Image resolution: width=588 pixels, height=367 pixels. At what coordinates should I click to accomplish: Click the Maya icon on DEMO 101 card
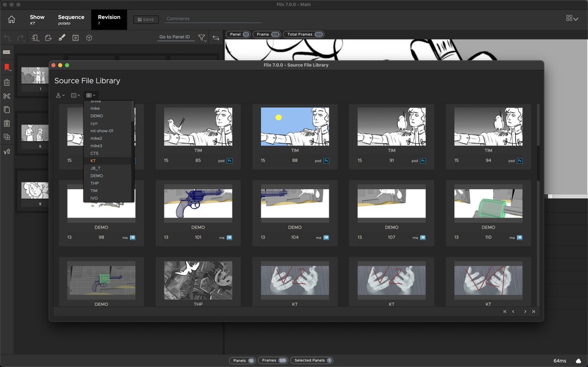click(x=229, y=237)
